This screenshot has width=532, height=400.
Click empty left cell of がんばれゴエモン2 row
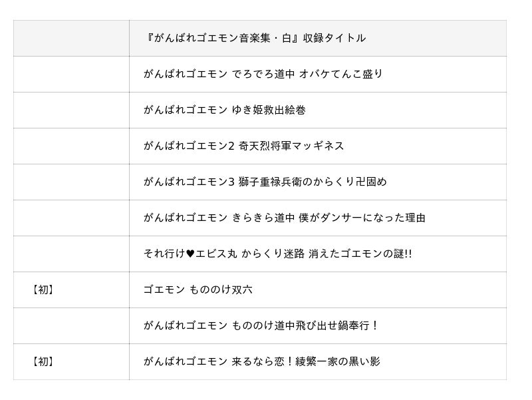pos(71,146)
